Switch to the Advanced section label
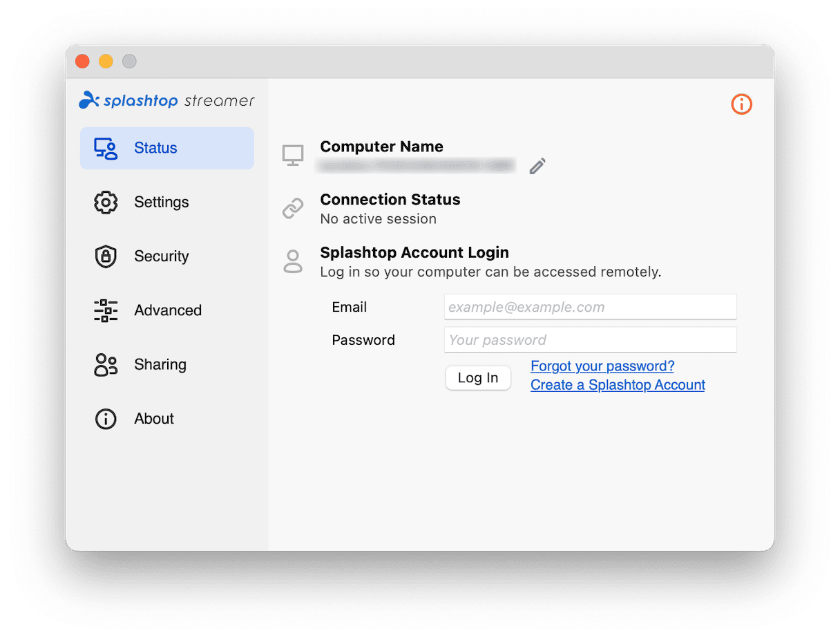This screenshot has height=638, width=840. coord(168,310)
